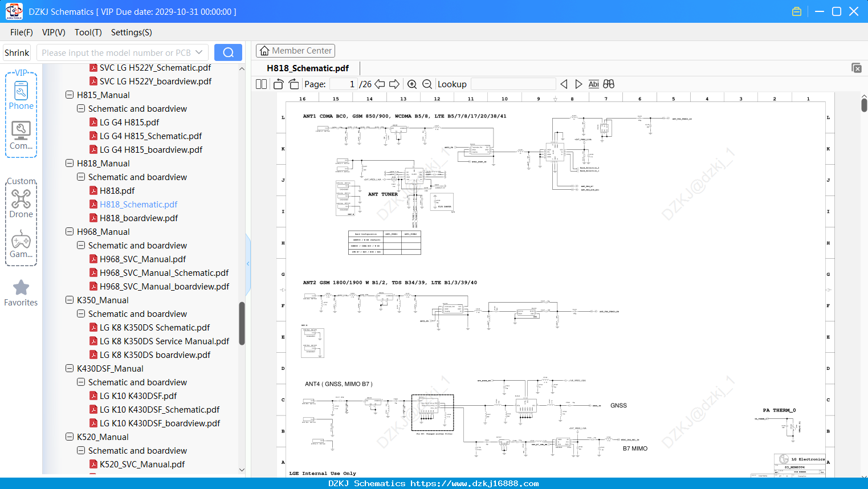Viewport: 868px width, 489px height.
Task: Collapse the K430DSF_Manual folder
Action: coord(70,368)
